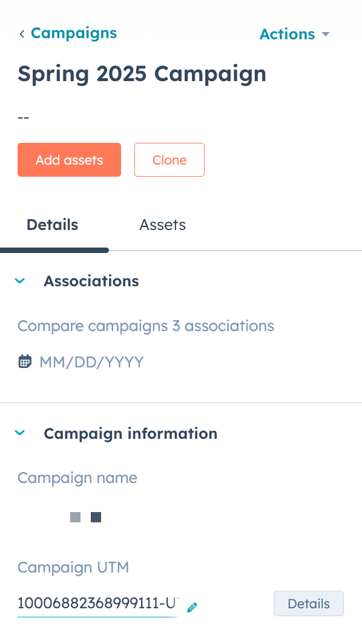Select the dark slate square swatch
Image resolution: width=362 pixels, height=644 pixels.
point(96,517)
